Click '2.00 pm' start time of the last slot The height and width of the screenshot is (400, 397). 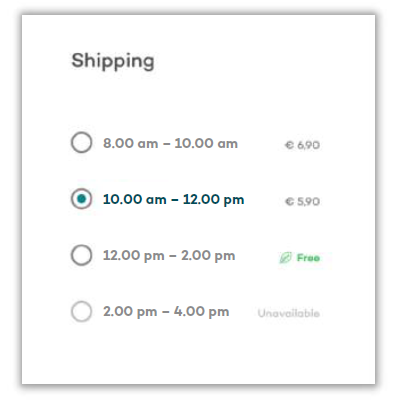click(x=130, y=312)
